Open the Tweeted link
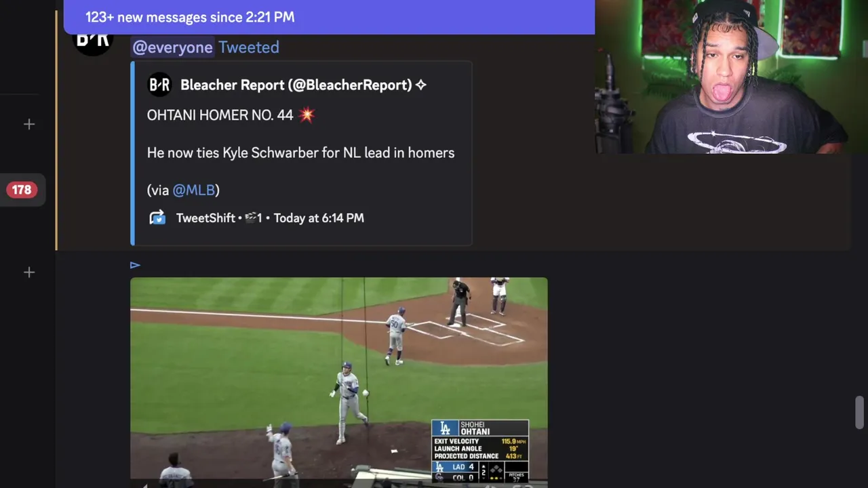Screen dimensions: 868x488 249,47
